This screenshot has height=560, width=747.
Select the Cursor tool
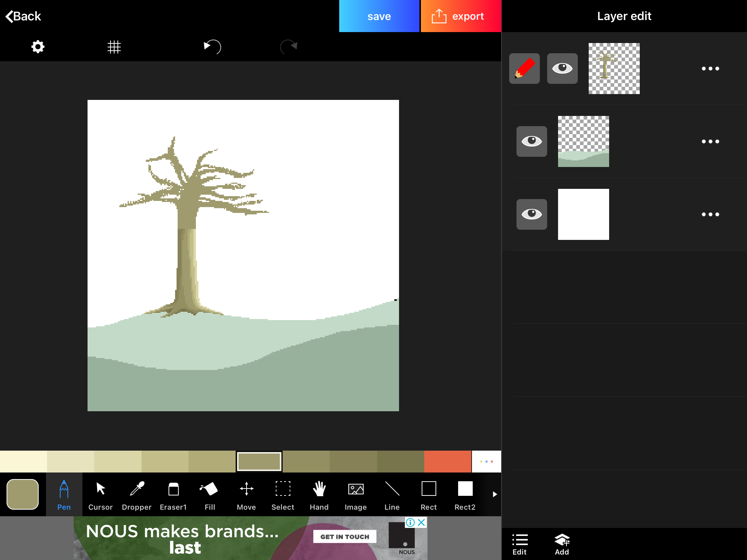[100, 495]
